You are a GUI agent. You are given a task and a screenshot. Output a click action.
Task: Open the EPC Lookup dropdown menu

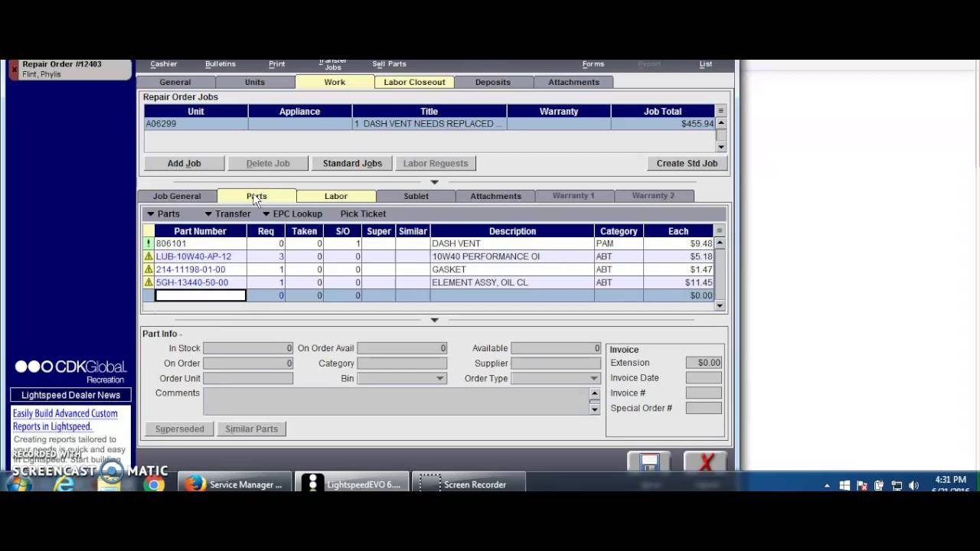pyautogui.click(x=292, y=214)
